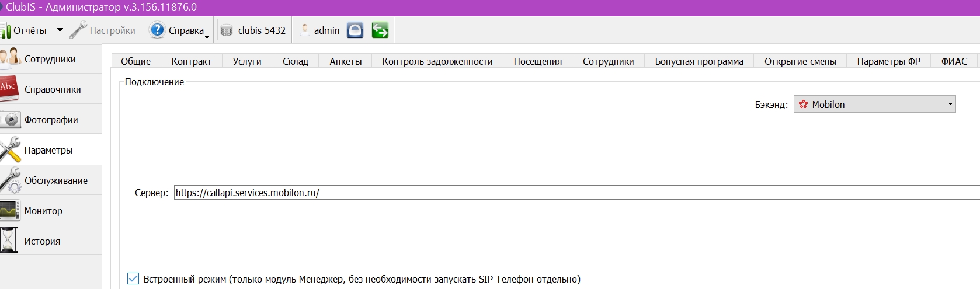The width and height of the screenshot is (980, 289).
Task: Click the Настройки toolbar label
Action: (112, 30)
